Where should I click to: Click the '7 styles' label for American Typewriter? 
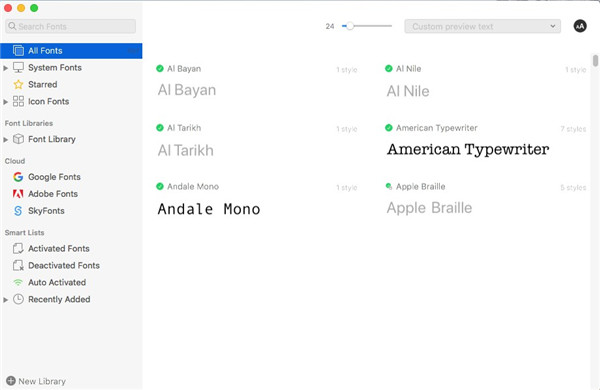(573, 129)
